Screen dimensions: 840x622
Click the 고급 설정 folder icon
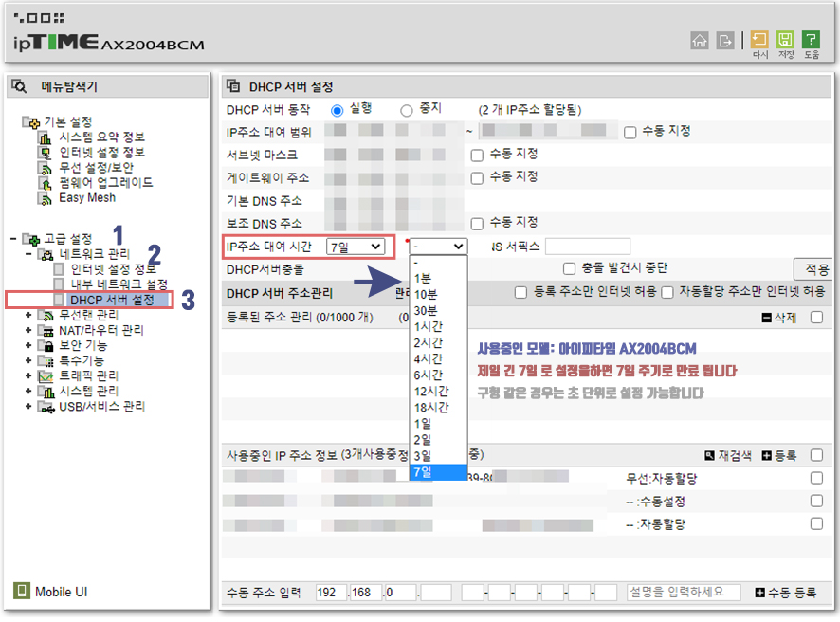(31, 239)
